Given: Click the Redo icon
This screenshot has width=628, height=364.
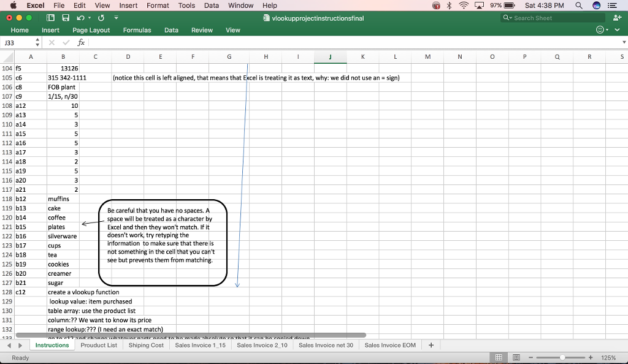Looking at the screenshot, I should (x=101, y=18).
